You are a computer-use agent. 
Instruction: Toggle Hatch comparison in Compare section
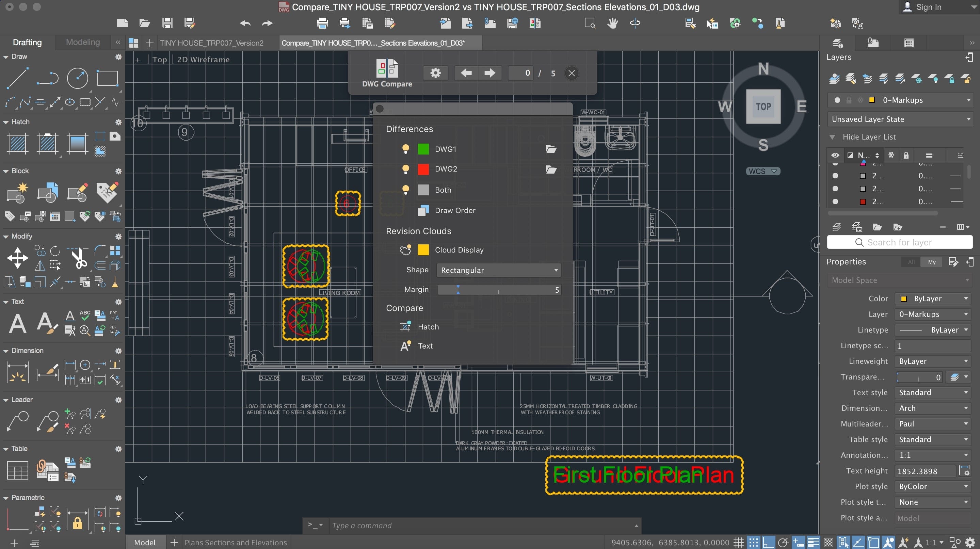coord(405,326)
